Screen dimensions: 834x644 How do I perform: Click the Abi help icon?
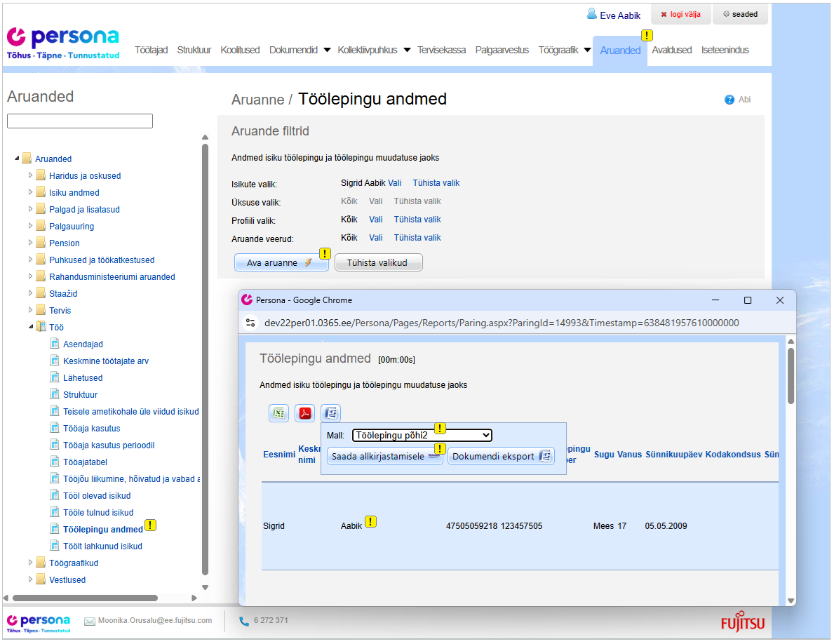(729, 100)
